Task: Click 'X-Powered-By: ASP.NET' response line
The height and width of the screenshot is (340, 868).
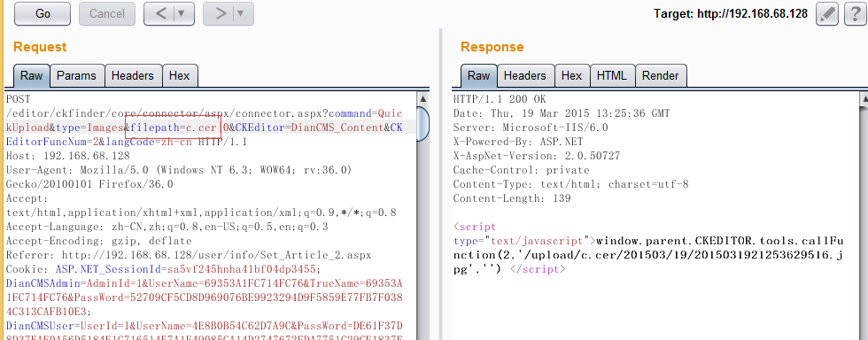Action: click(x=517, y=142)
